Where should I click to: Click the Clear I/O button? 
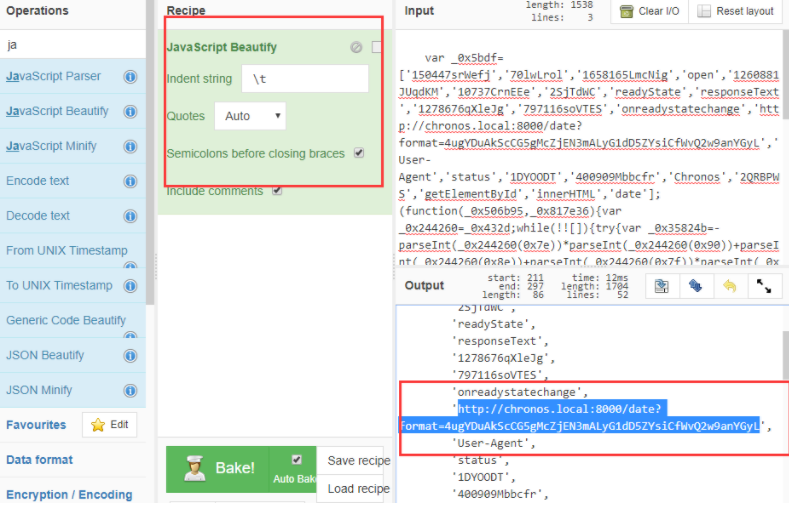[x=650, y=11]
